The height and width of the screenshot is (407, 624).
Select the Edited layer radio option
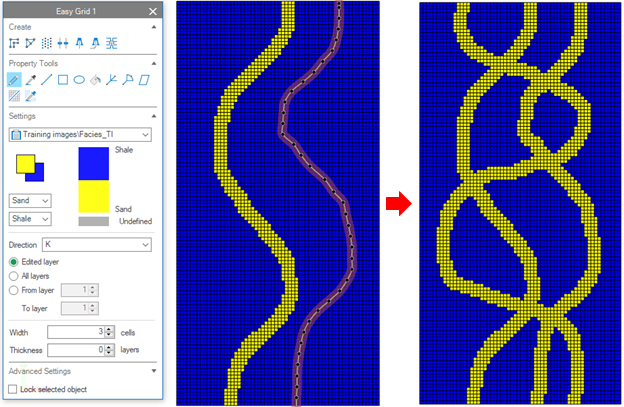[x=13, y=262]
